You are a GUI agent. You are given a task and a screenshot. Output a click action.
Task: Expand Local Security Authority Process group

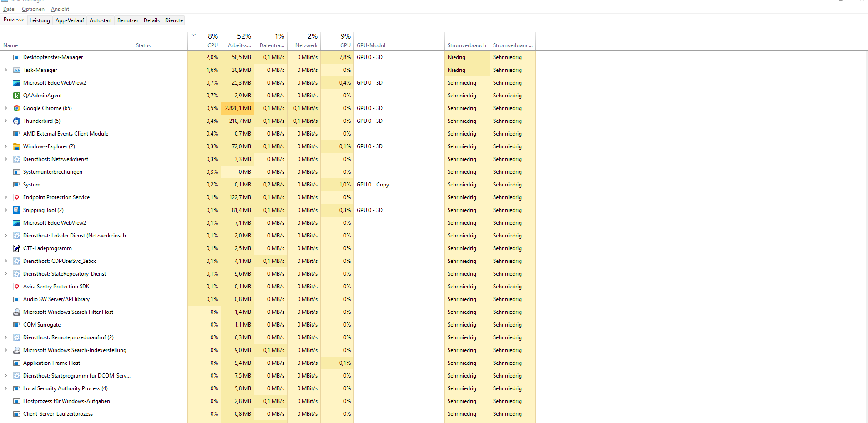(5, 388)
